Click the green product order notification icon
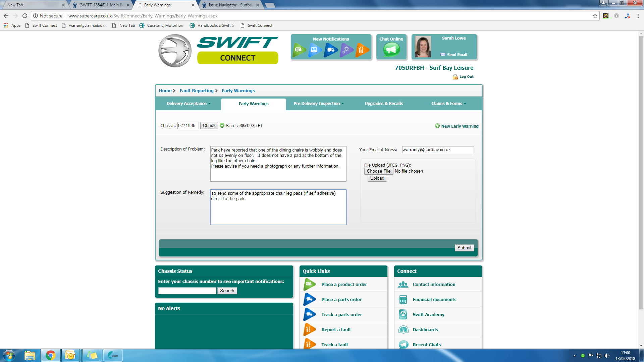This screenshot has height=362, width=644. coord(299,50)
